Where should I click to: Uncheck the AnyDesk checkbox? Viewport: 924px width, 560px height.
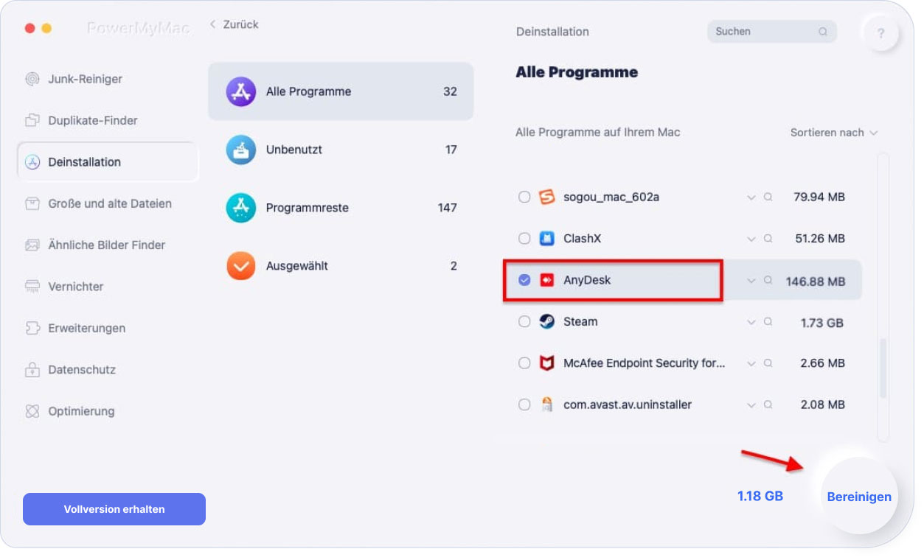pyautogui.click(x=524, y=280)
